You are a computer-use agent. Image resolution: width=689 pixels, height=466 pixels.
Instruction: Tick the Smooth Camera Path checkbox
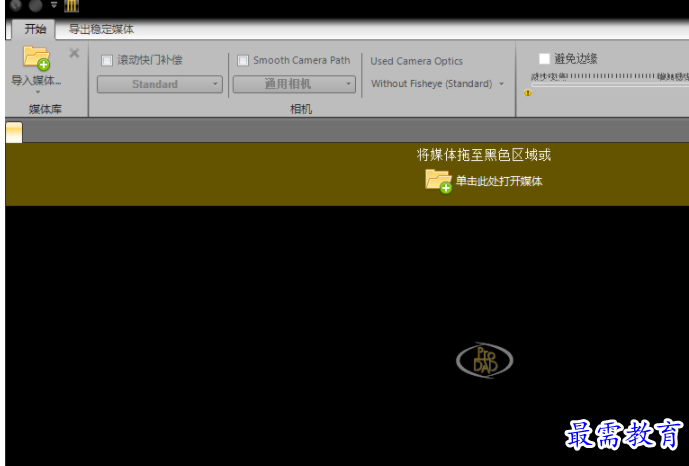tap(243, 61)
